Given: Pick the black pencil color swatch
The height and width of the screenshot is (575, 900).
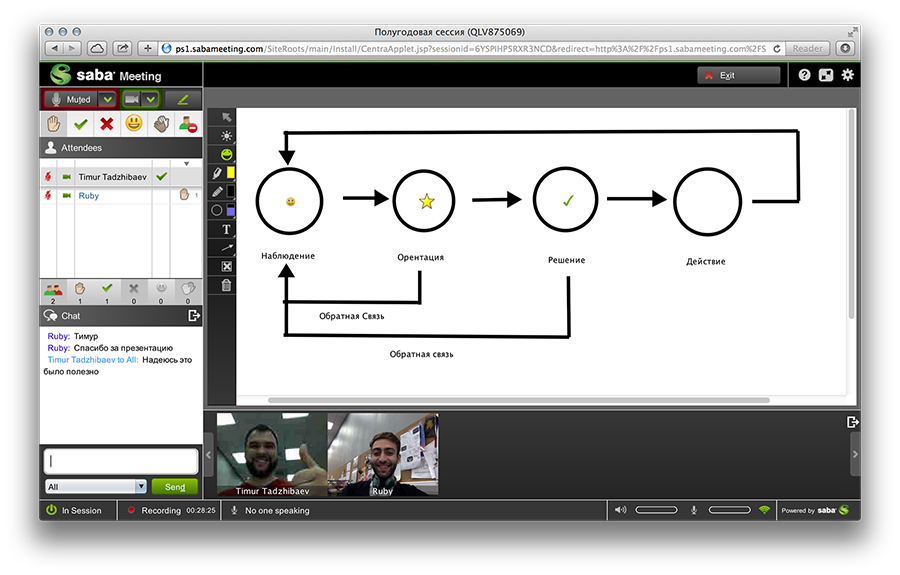Looking at the screenshot, I should tap(231, 191).
